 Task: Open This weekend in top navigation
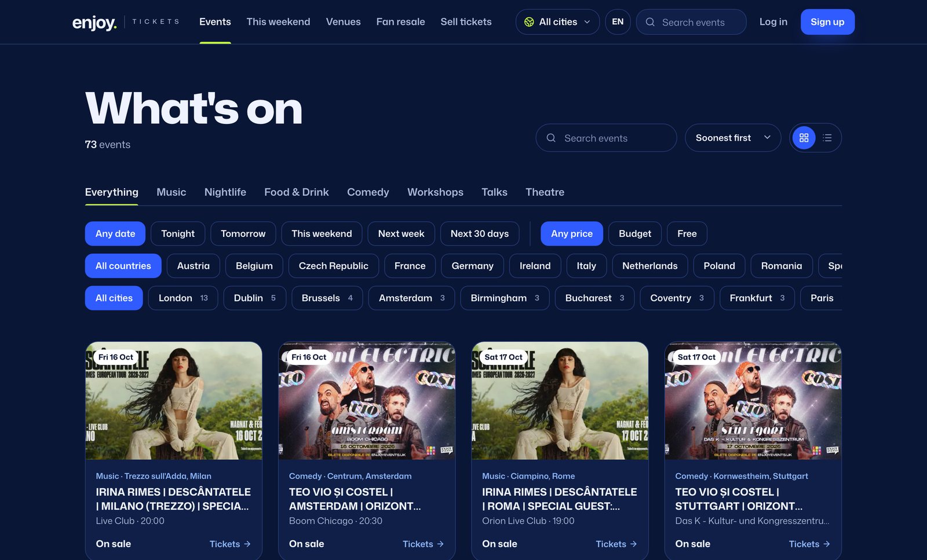pyautogui.click(x=278, y=22)
